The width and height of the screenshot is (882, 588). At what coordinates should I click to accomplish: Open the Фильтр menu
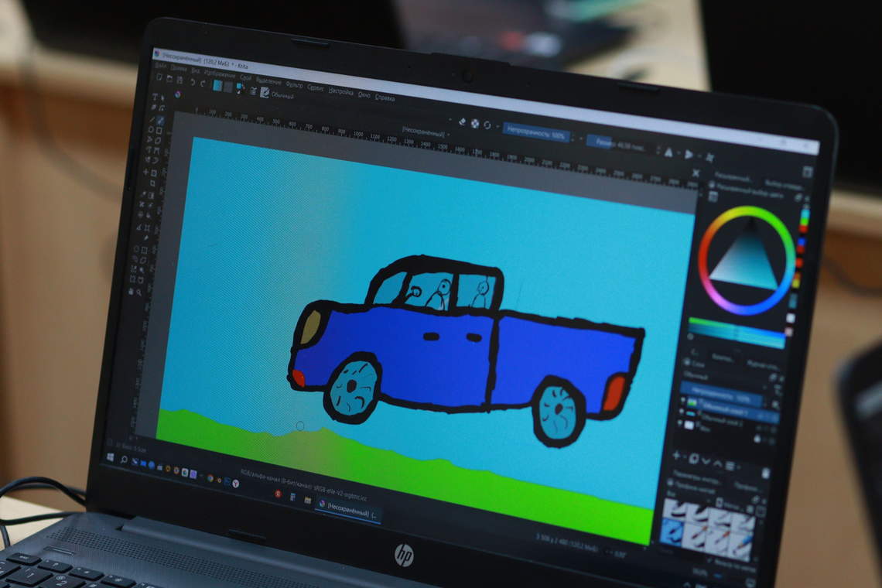294,84
